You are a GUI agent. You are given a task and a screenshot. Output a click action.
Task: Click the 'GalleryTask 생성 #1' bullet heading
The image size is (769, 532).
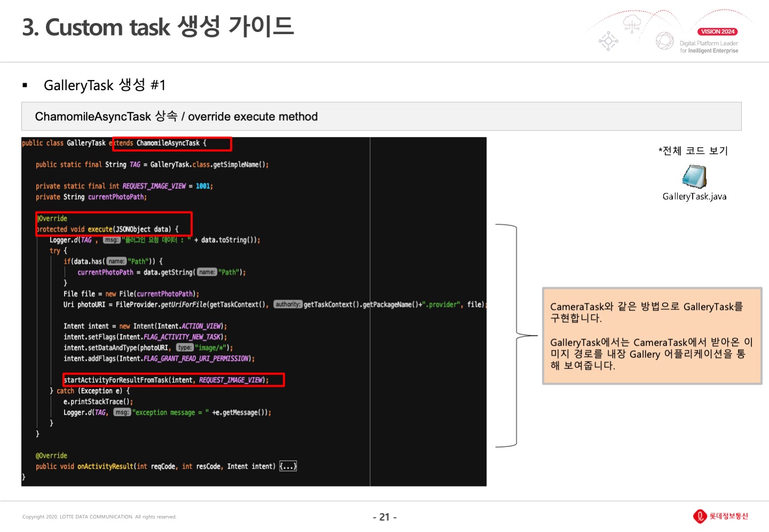pyautogui.click(x=105, y=85)
